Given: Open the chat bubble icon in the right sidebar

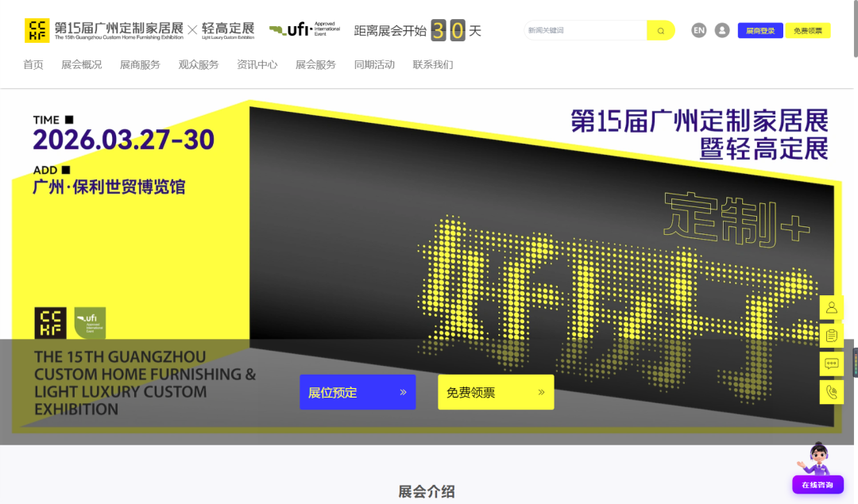Looking at the screenshot, I should click(831, 364).
